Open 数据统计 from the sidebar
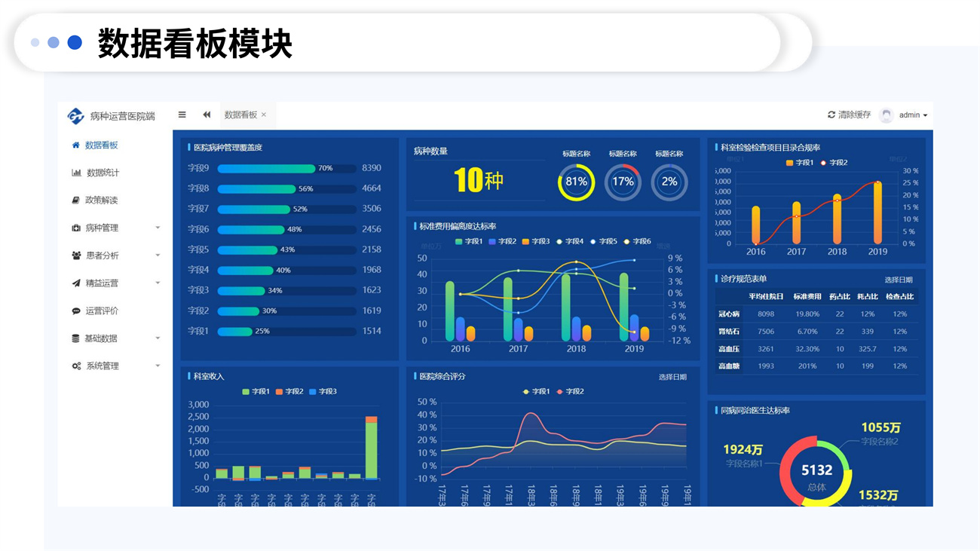This screenshot has width=980, height=551. pos(102,173)
